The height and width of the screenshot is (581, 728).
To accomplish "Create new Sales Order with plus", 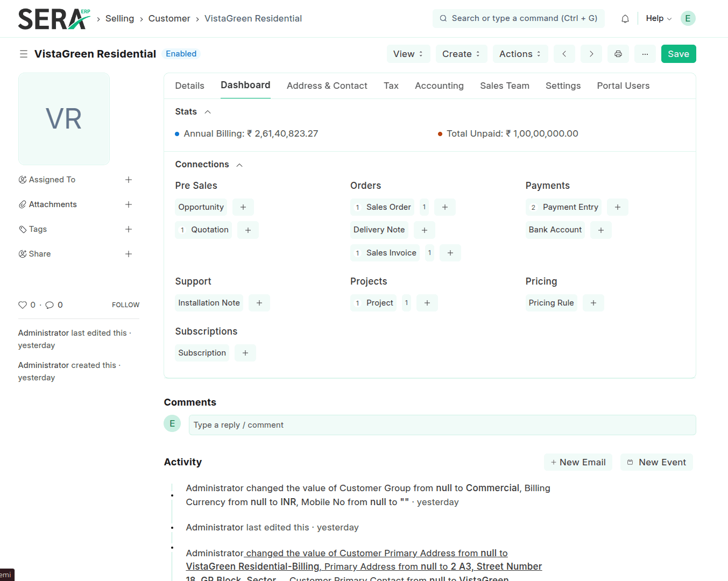I will (445, 207).
